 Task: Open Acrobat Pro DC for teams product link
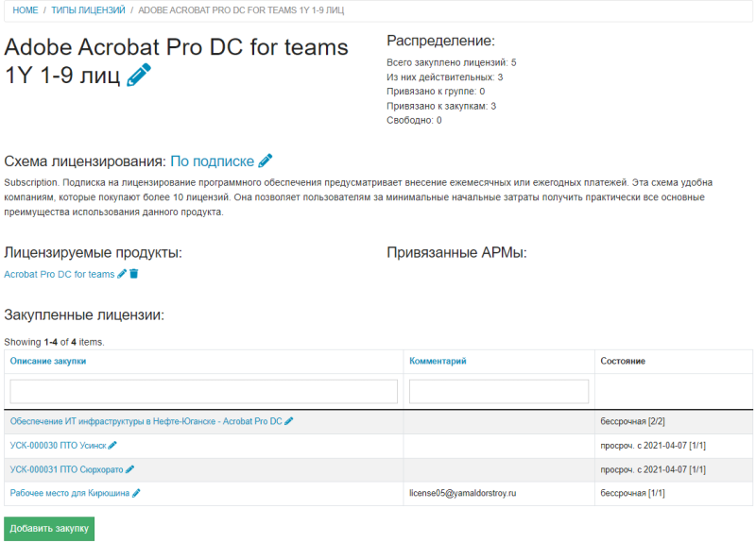60,274
